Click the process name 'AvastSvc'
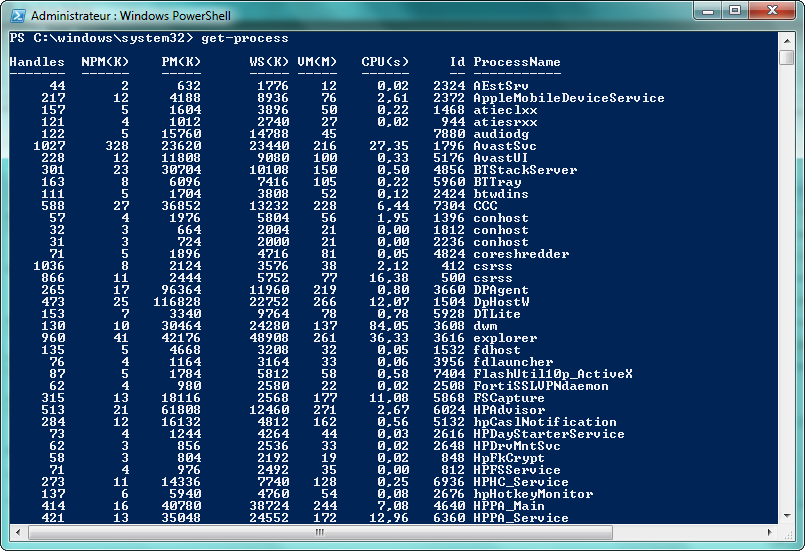The width and height of the screenshot is (805, 551). coord(505,146)
